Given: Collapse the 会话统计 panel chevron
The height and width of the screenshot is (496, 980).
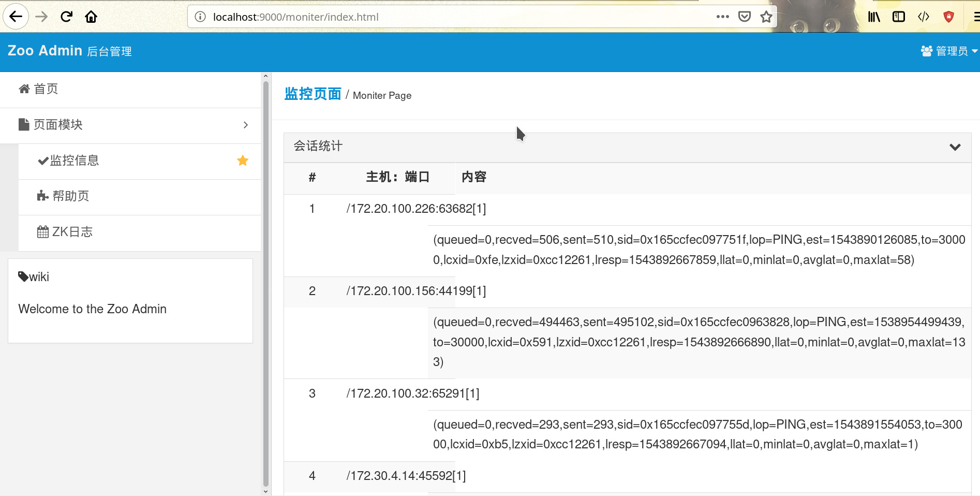Looking at the screenshot, I should pyautogui.click(x=955, y=147).
